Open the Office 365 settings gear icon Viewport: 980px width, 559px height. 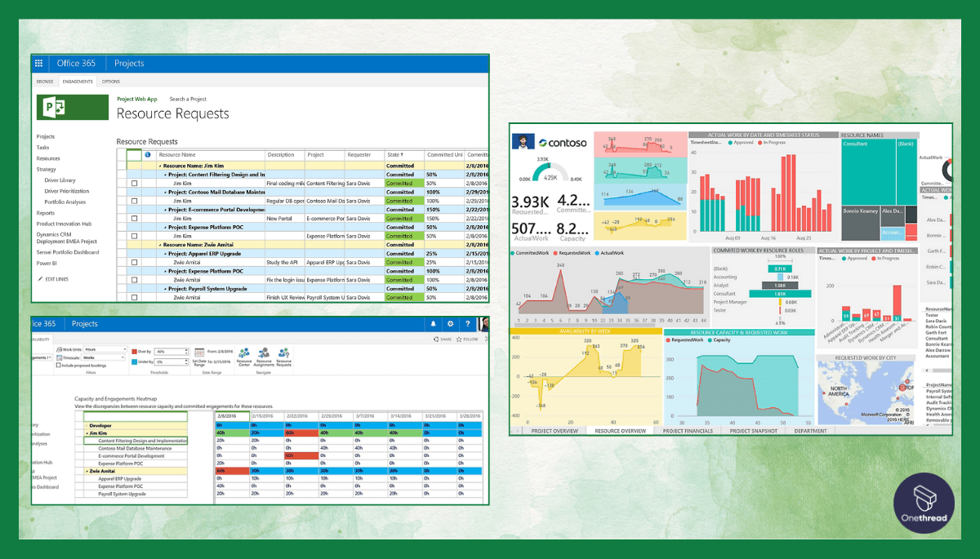tap(449, 323)
